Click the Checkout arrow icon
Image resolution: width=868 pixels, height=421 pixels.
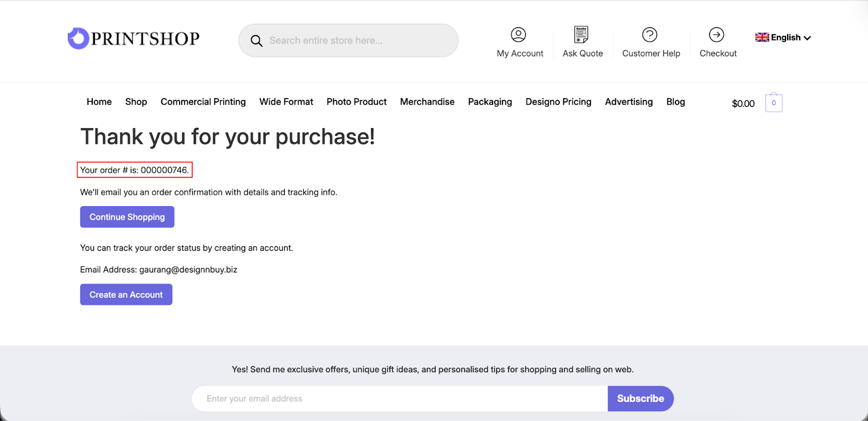(716, 35)
